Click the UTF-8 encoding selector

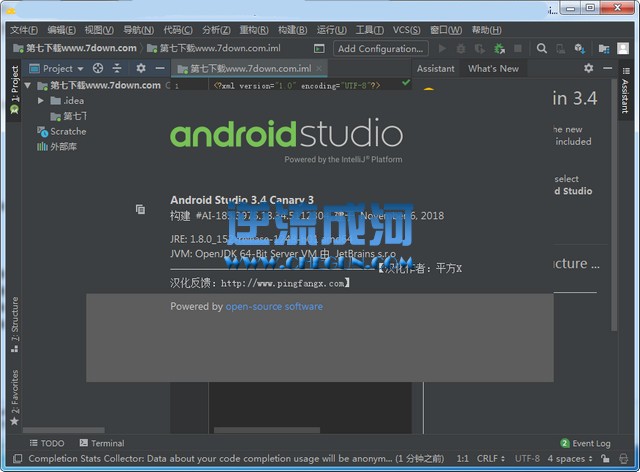point(527,459)
